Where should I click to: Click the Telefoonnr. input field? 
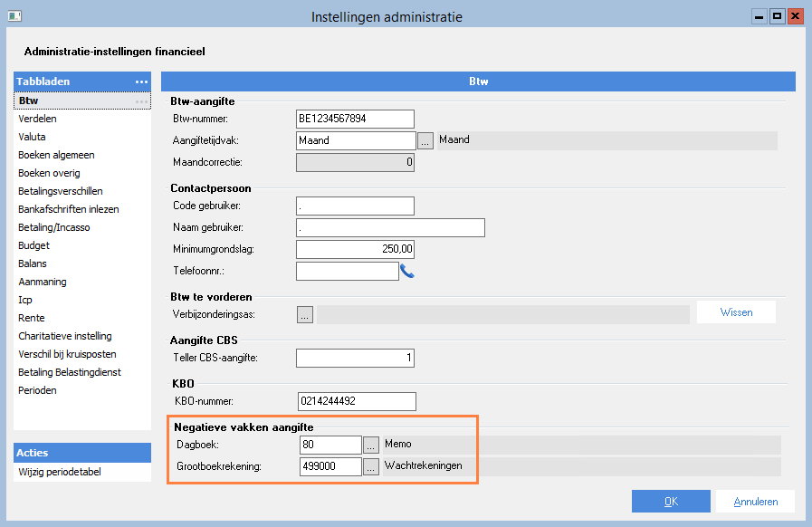pos(348,271)
